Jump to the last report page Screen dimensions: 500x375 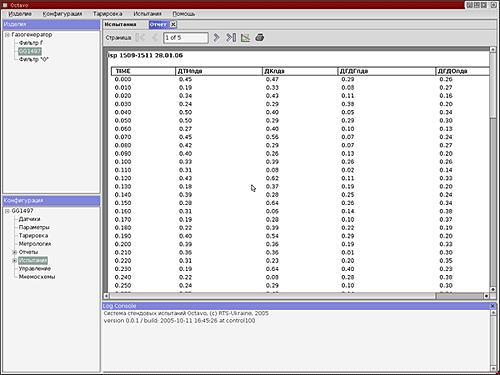click(x=231, y=38)
